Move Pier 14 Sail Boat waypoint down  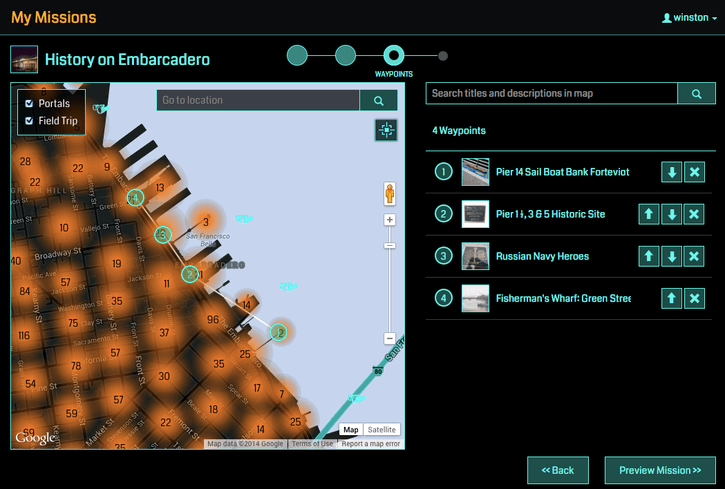[x=672, y=172]
